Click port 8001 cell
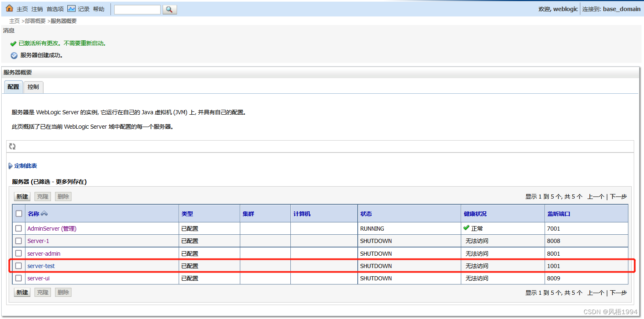The width and height of the screenshot is (644, 319). coord(553,254)
